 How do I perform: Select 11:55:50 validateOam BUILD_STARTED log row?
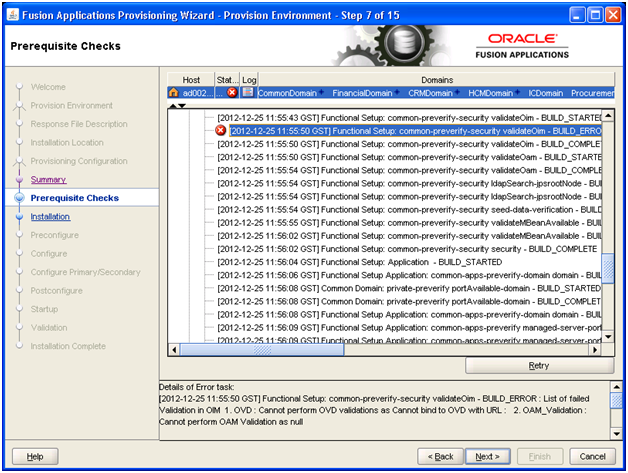click(409, 157)
